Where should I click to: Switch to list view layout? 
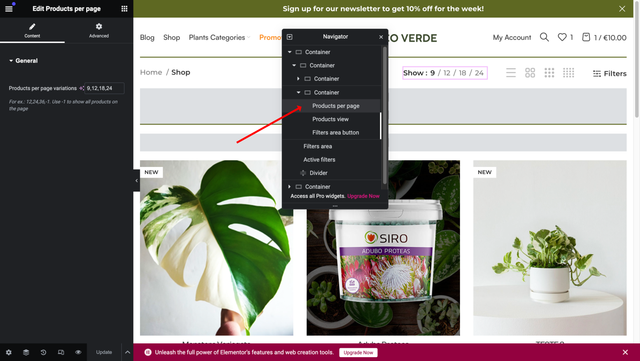tap(511, 73)
